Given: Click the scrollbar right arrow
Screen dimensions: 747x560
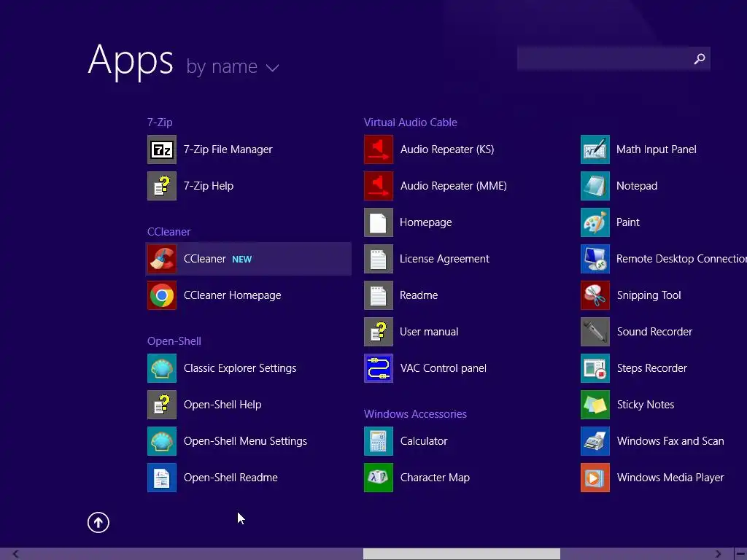Looking at the screenshot, I should [x=718, y=554].
